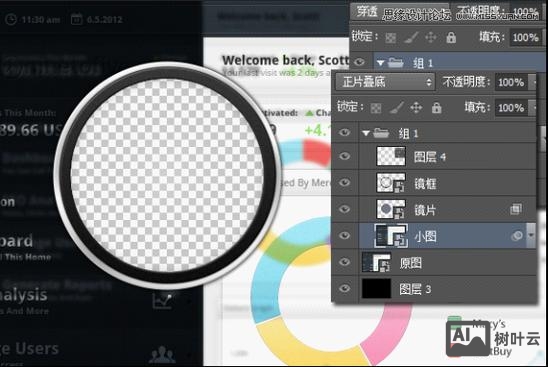Click lock all padlock in front panel
Image resolution: width=548 pixels, height=367 pixels.
point(437,108)
